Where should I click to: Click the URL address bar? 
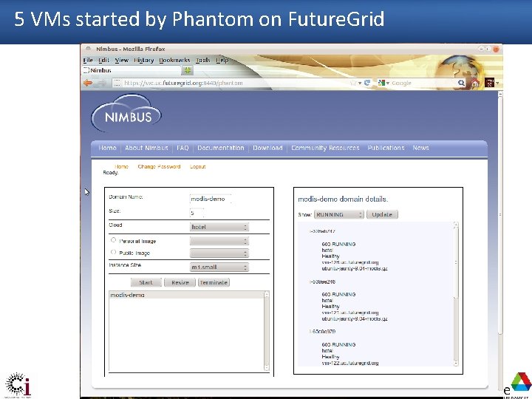(x=234, y=83)
